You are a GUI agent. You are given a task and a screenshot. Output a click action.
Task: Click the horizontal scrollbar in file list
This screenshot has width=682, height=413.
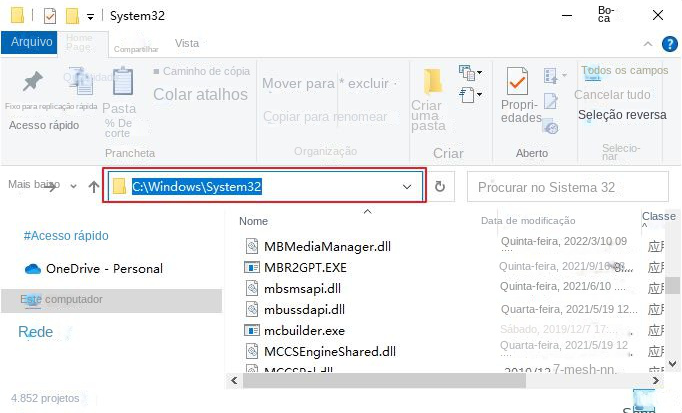click(384, 380)
